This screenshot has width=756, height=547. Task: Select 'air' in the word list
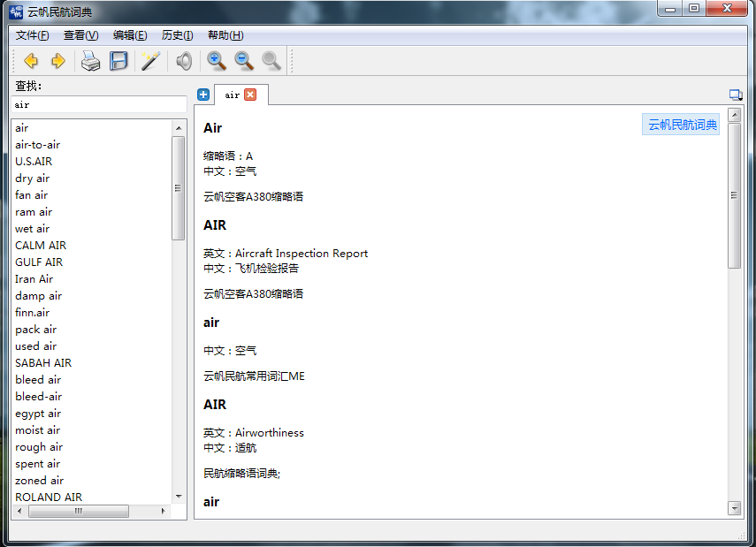coord(92,128)
